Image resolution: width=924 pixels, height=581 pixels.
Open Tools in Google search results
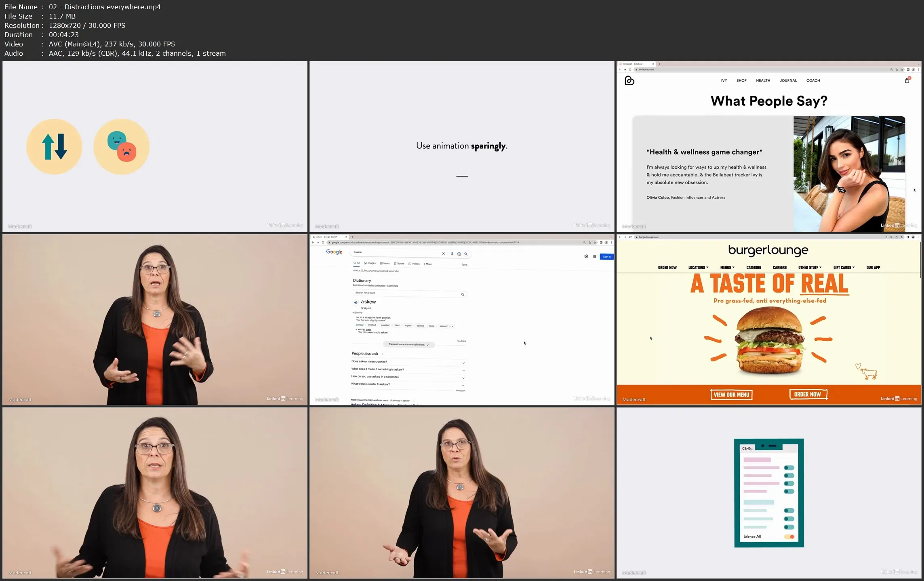(x=464, y=265)
